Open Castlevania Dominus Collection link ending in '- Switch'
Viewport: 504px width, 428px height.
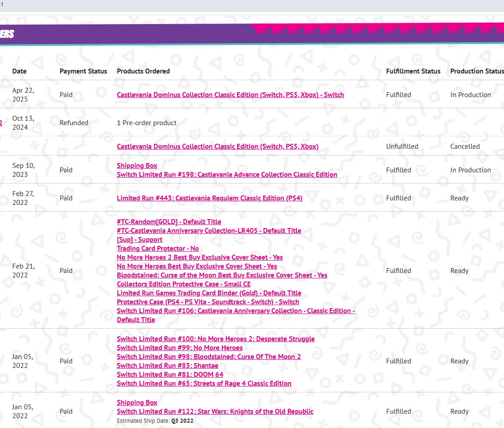[230, 95]
